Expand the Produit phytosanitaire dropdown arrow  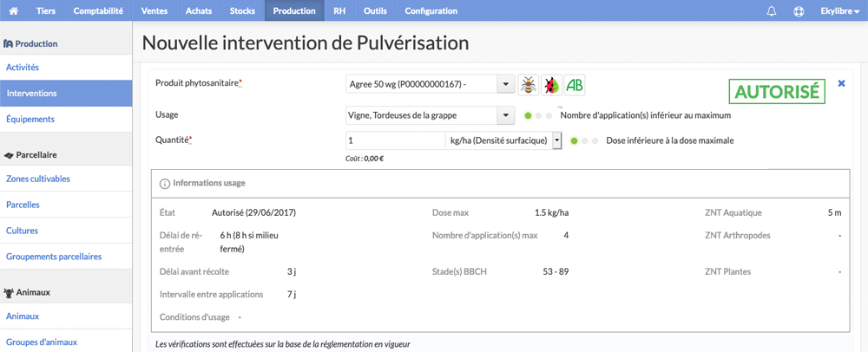504,85
